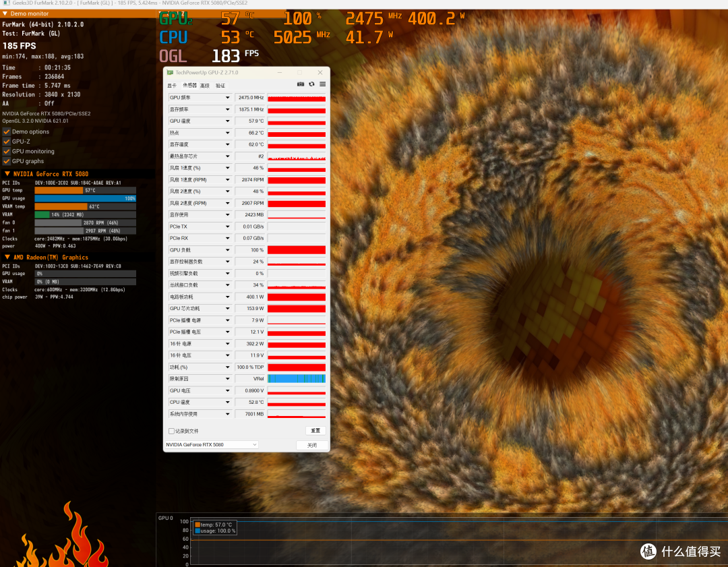The width and height of the screenshot is (728, 567).
Task: Switch to the 传感器 tab
Action: (189, 86)
